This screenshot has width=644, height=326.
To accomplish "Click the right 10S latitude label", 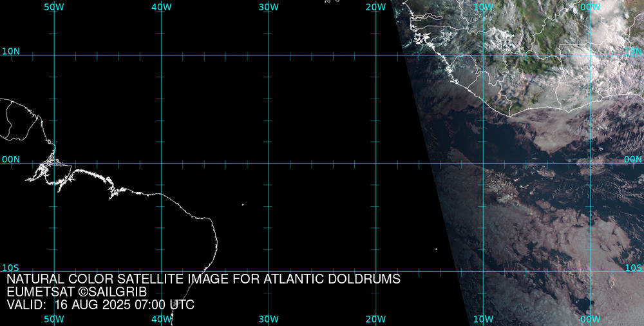I will click(x=633, y=268).
